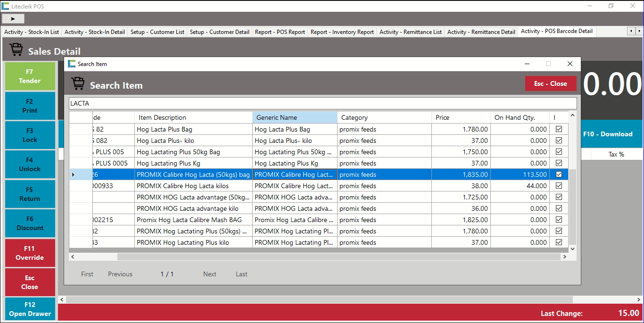Toggle the checkbox in the Hog Lactating Plus 50kg Bag row
The image size is (644, 323).
click(x=559, y=151)
